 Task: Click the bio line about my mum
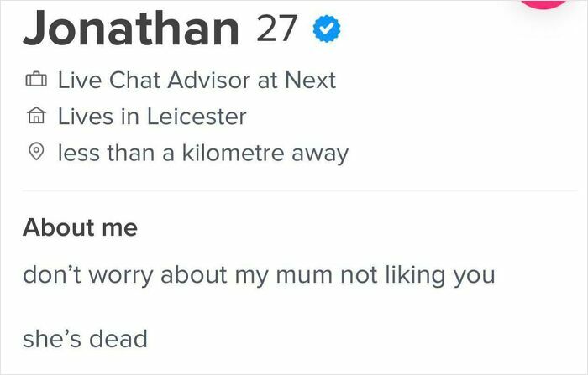point(259,275)
